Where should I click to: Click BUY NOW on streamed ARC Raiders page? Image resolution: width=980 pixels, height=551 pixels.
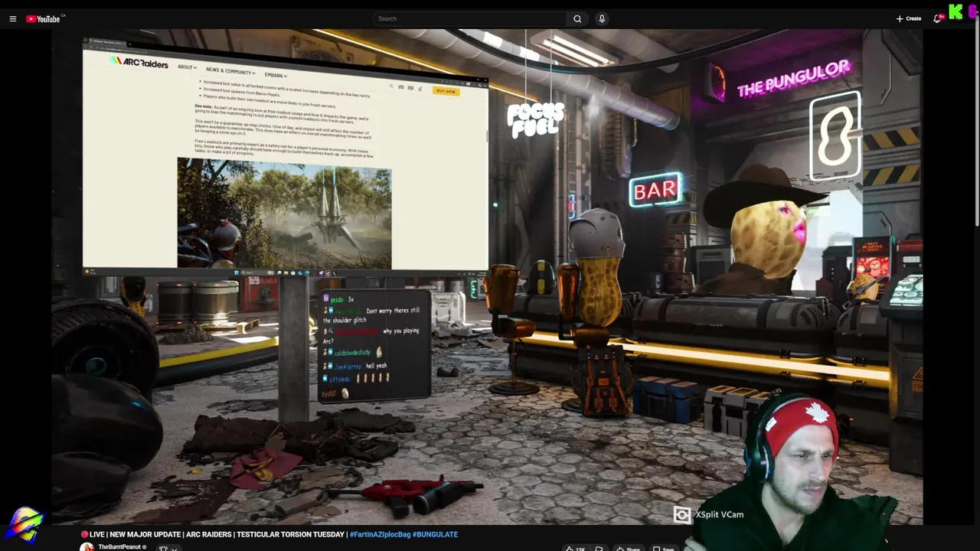[446, 91]
